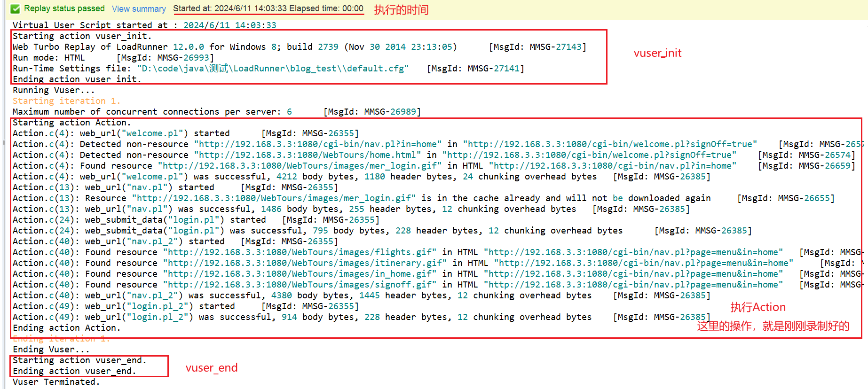868x389 pixels.
Task: Click the web_submit_data("login.pl") started line
Action: pos(196,219)
